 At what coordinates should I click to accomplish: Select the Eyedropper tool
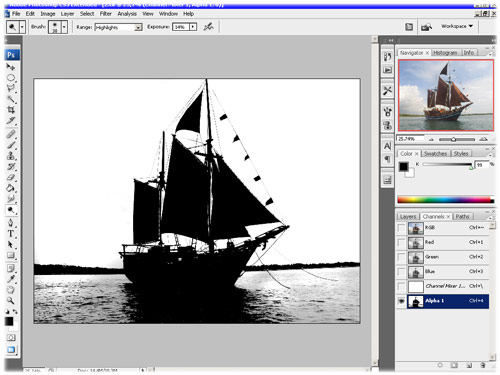pos(11,279)
